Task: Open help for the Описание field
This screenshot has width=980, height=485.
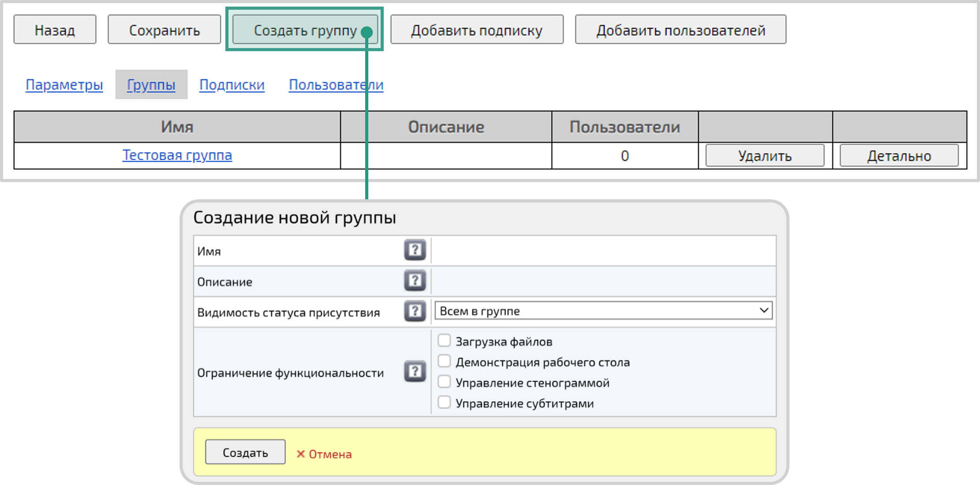Action: (415, 280)
